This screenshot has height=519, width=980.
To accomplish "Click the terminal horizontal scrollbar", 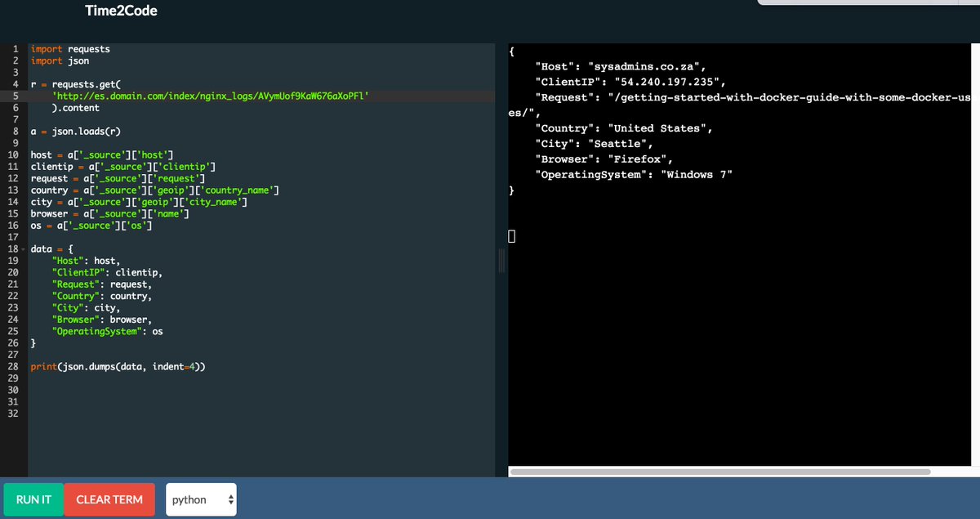I will [720, 472].
